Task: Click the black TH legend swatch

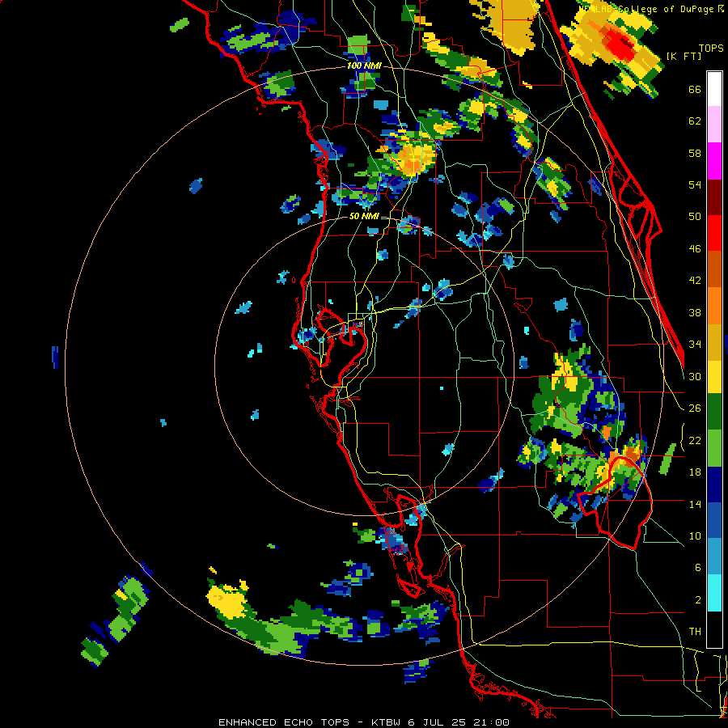Action: click(714, 629)
